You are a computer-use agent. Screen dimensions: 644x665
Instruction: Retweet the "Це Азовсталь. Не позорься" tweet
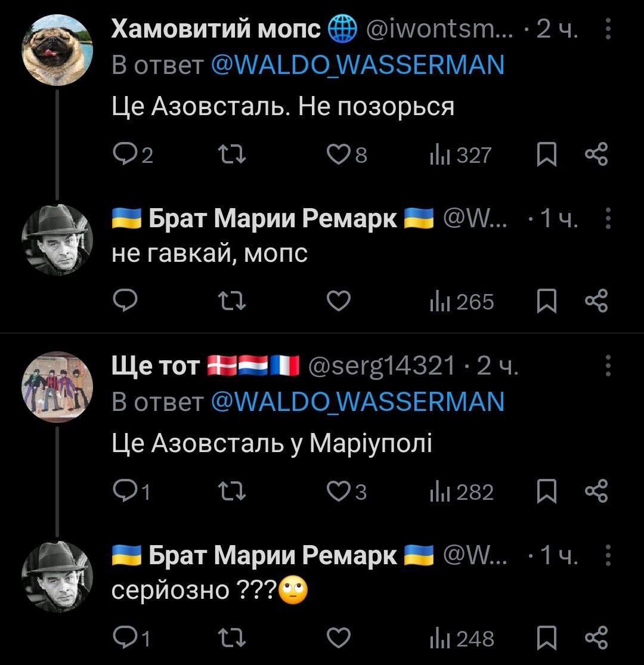[x=232, y=154]
